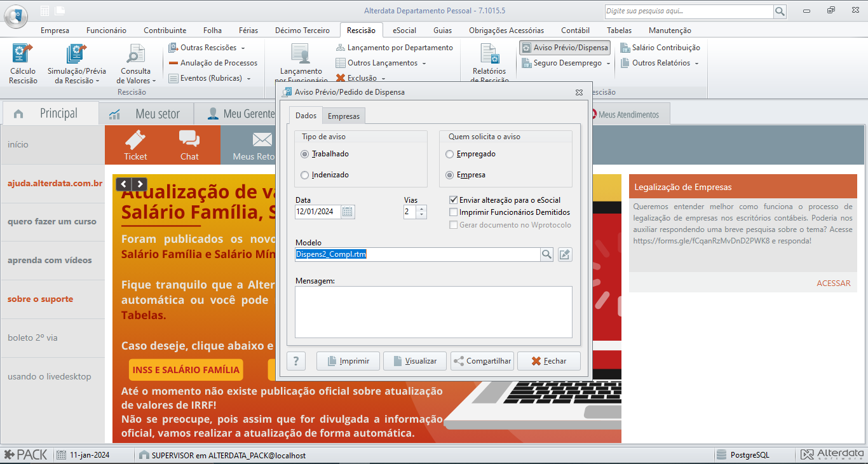
Task: Expand the Simulação/Prévia da Rescisão dropdown
Action: tap(98, 81)
